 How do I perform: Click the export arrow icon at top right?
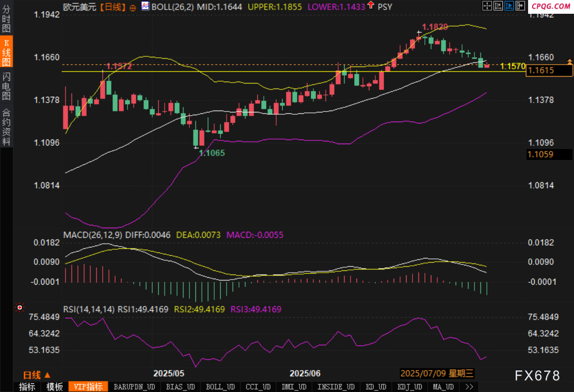pos(519,6)
